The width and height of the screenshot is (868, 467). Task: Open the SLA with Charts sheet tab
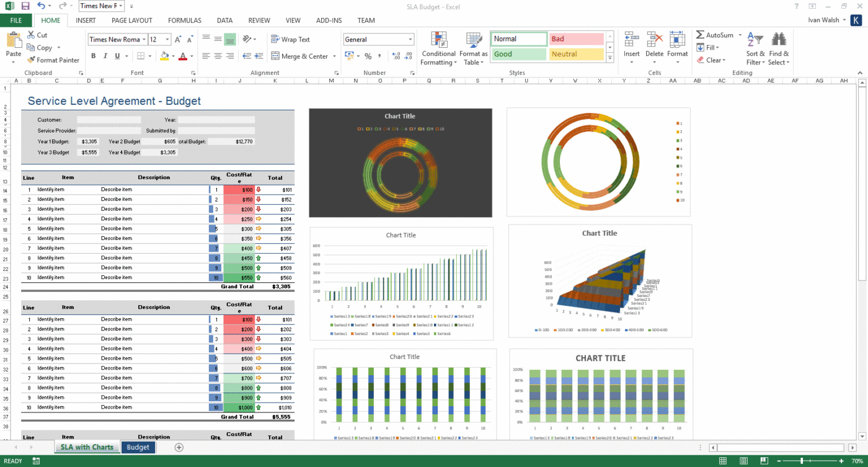coord(86,447)
